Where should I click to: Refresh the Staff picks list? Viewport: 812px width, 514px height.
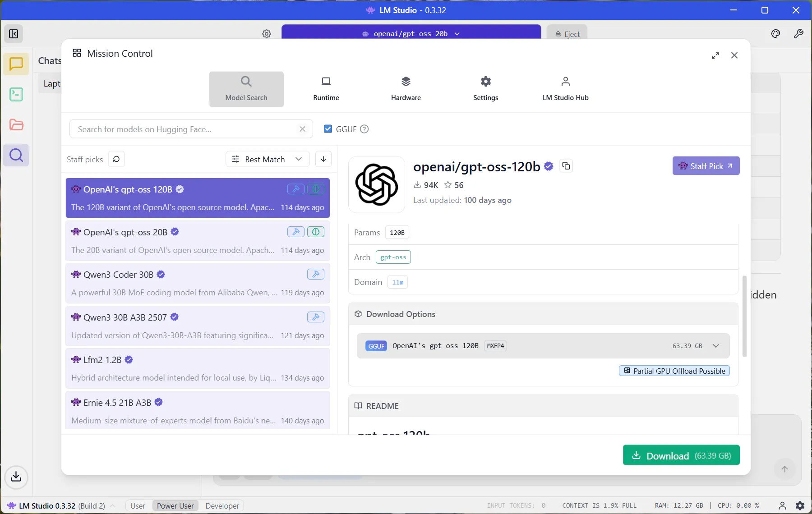coord(116,159)
